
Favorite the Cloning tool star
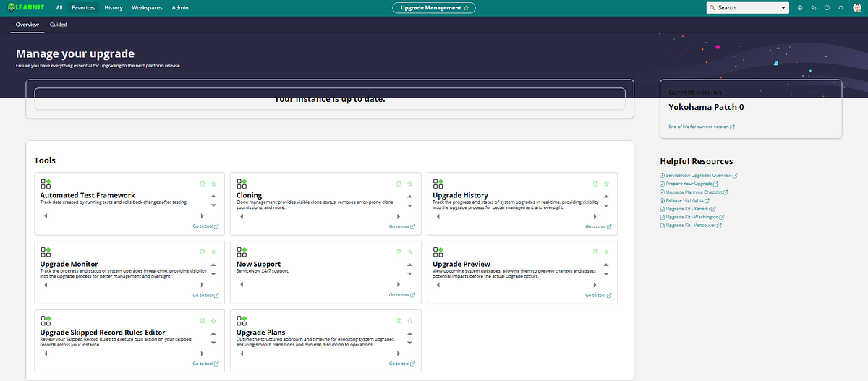(x=409, y=184)
